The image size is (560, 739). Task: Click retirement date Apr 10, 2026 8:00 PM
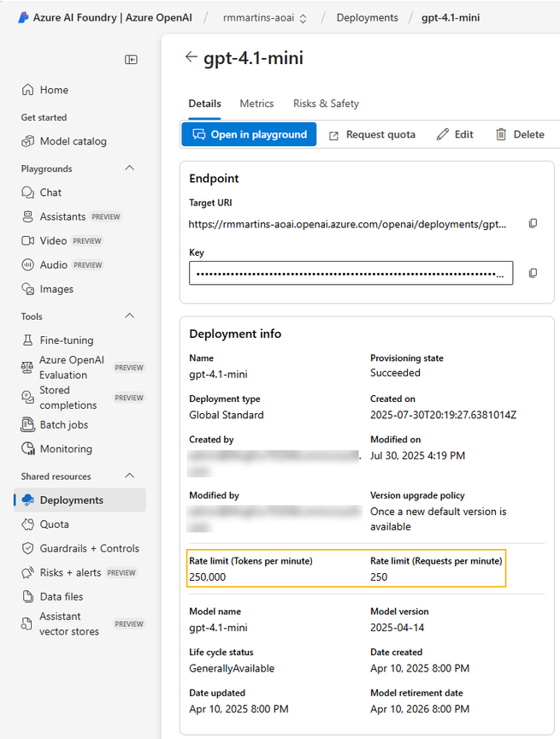(420, 709)
